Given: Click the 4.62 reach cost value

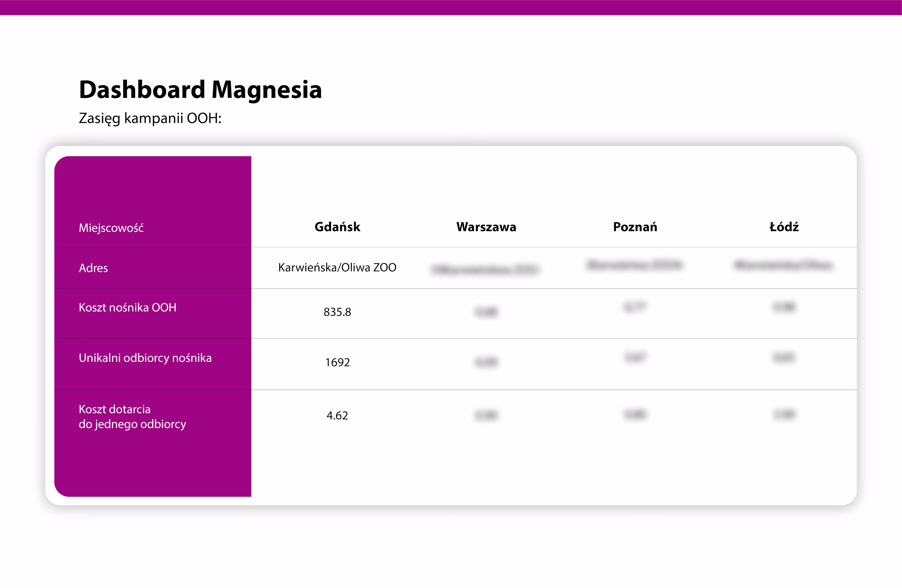Looking at the screenshot, I should point(337,416).
